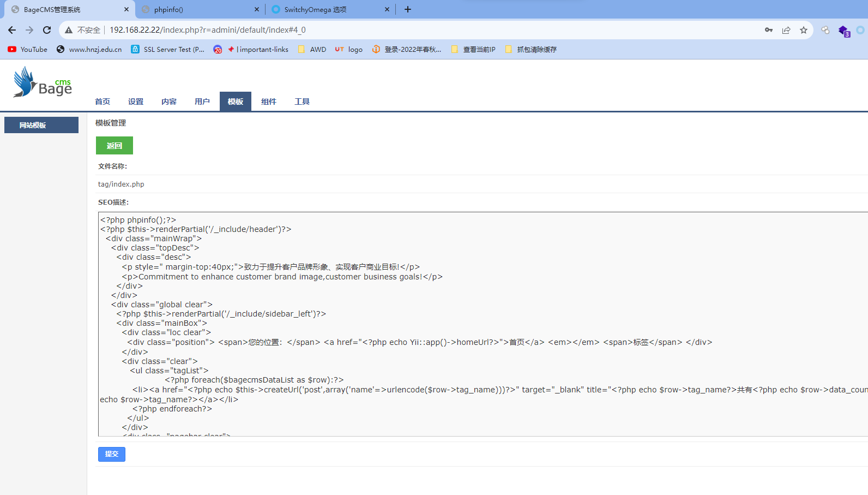The height and width of the screenshot is (495, 868).
Task: Open the AWD bookmark folder
Action: [312, 49]
